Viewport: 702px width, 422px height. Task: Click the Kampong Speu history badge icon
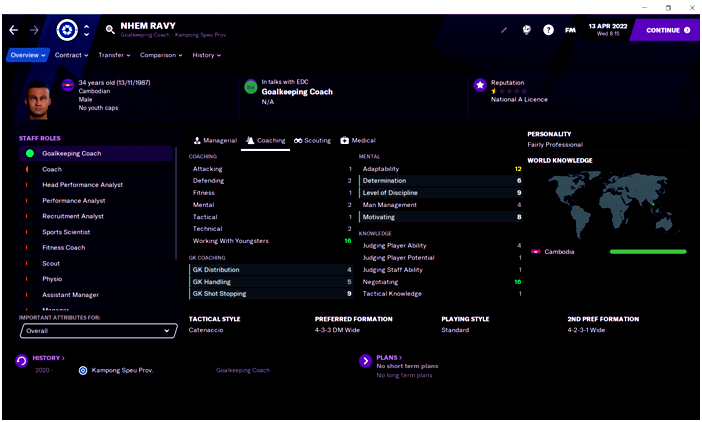pyautogui.click(x=83, y=371)
